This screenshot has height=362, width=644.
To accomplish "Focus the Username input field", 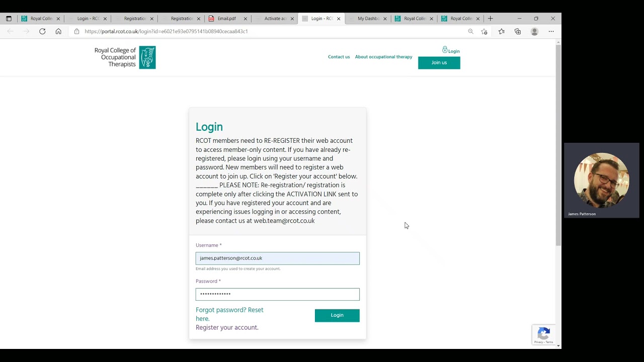I will (278, 258).
